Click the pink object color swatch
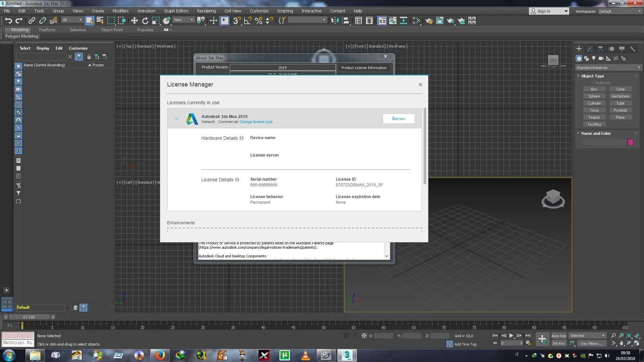 pyautogui.click(x=630, y=142)
